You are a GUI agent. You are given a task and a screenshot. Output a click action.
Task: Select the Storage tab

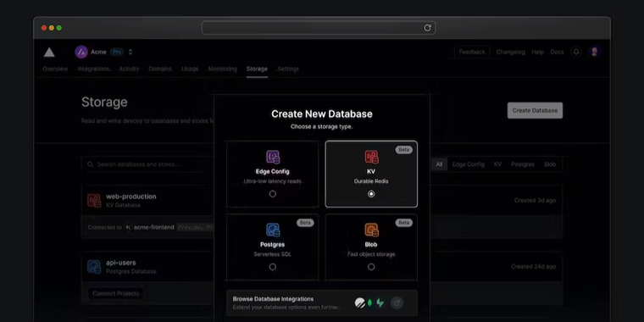click(x=257, y=69)
